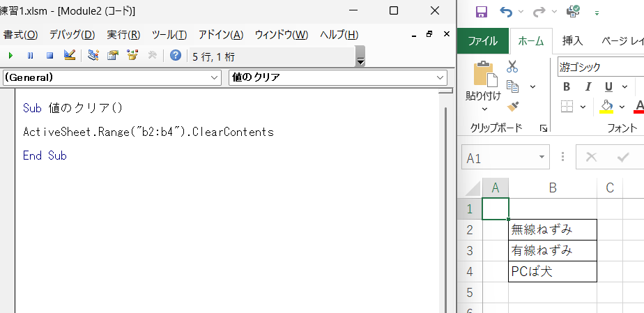The width and height of the screenshot is (644, 313).
Task: Click the Excel Save floppy disk icon
Action: click(482, 11)
